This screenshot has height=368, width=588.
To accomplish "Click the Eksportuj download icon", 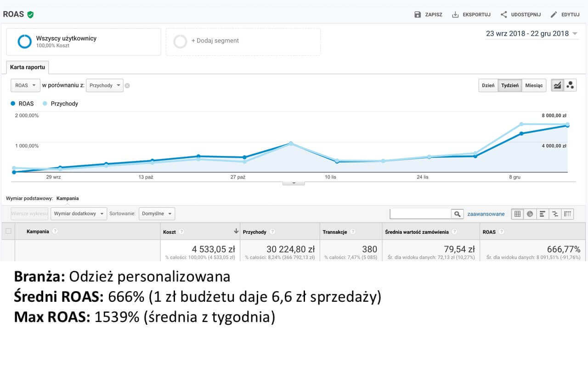I will tap(455, 15).
